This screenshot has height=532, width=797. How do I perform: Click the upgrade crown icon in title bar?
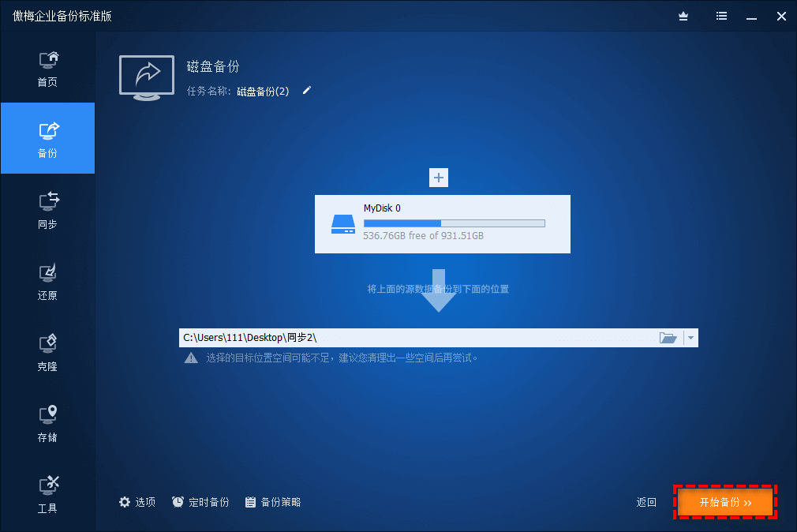tap(683, 17)
